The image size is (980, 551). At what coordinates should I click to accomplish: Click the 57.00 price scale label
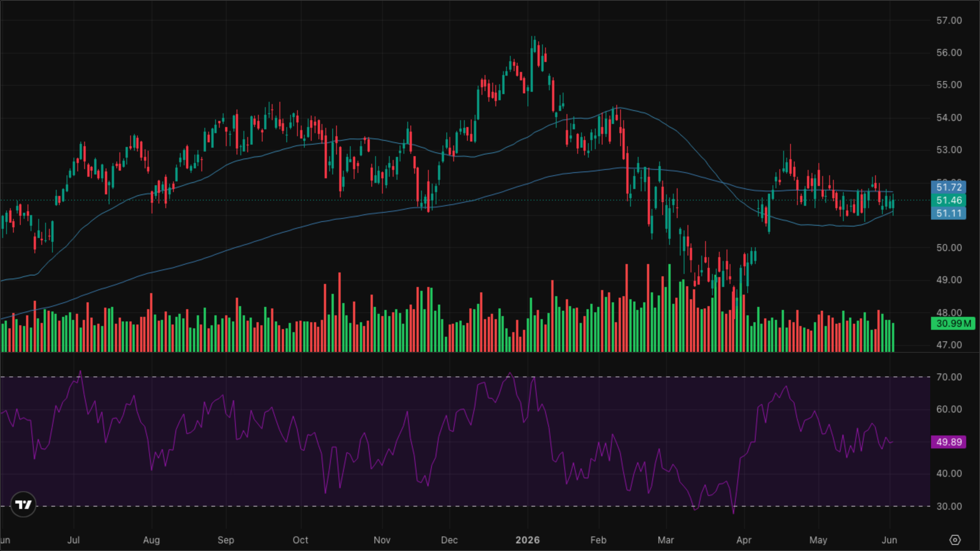pos(949,20)
